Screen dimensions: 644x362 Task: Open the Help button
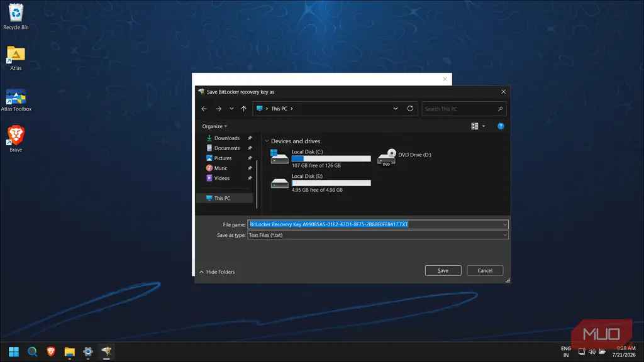(501, 126)
